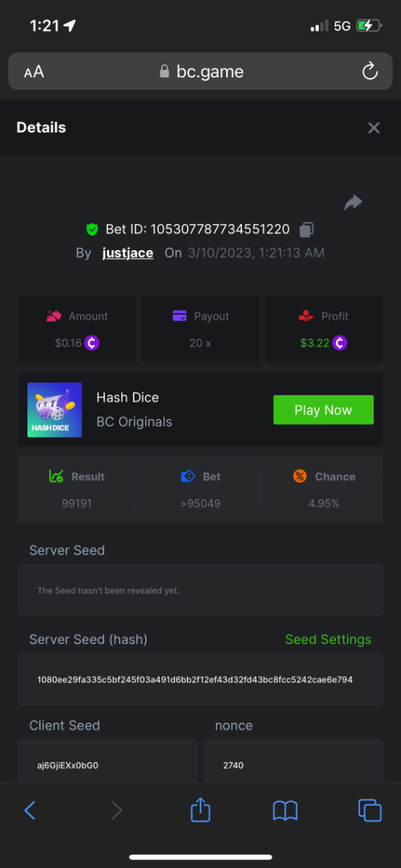Viewport: 401px width, 868px height.
Task: Open Safari share sheet icon
Action: [x=200, y=809]
